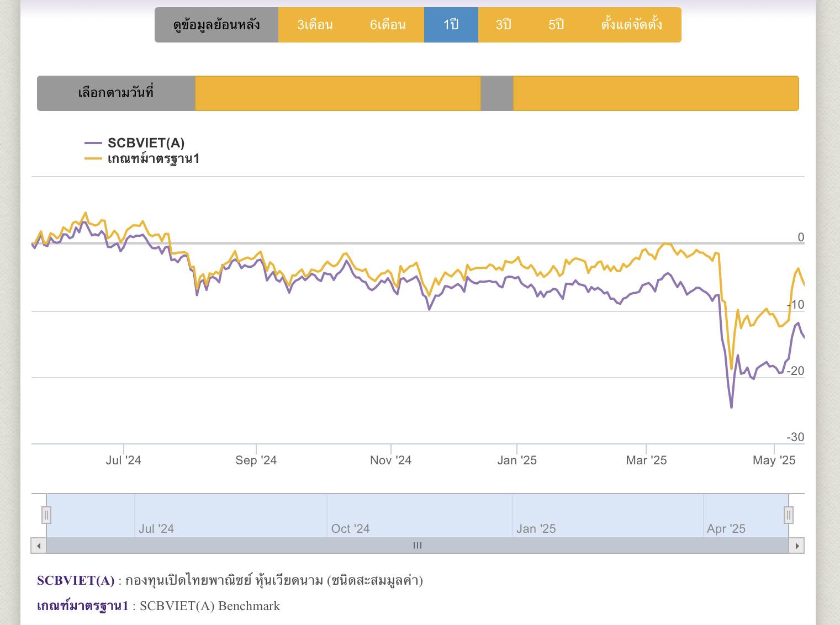Image resolution: width=840 pixels, height=625 pixels.
Task: Click the left navigator range handle
Action: 46,515
